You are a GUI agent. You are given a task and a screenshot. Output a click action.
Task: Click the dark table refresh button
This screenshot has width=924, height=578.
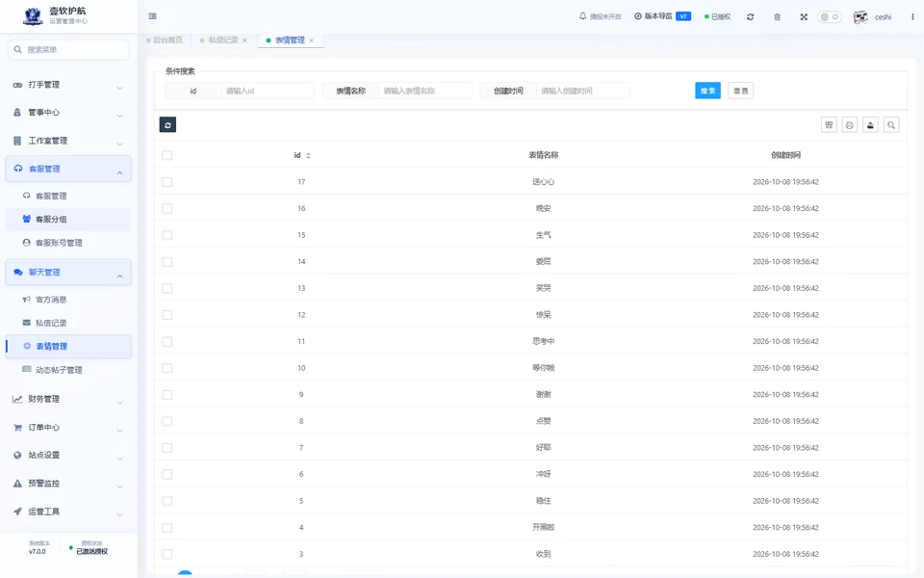tap(167, 125)
